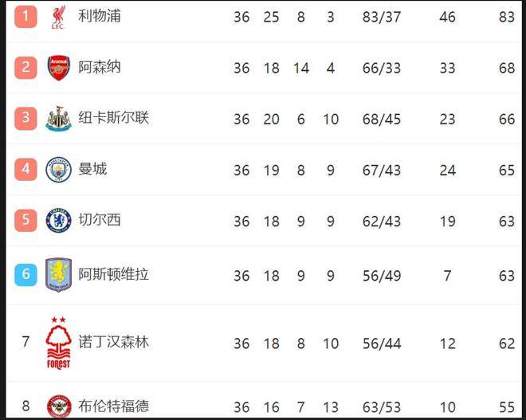Open the 阿斯顿维拉 team page
526x420 pixels.
pyautogui.click(x=113, y=274)
